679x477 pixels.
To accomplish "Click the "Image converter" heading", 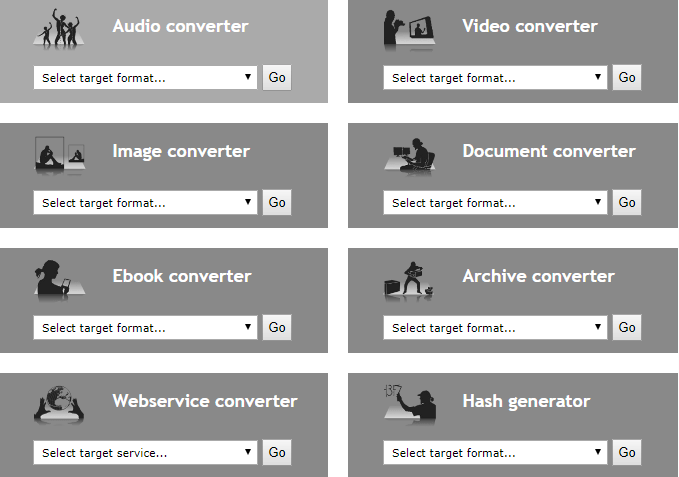I will tap(181, 151).
